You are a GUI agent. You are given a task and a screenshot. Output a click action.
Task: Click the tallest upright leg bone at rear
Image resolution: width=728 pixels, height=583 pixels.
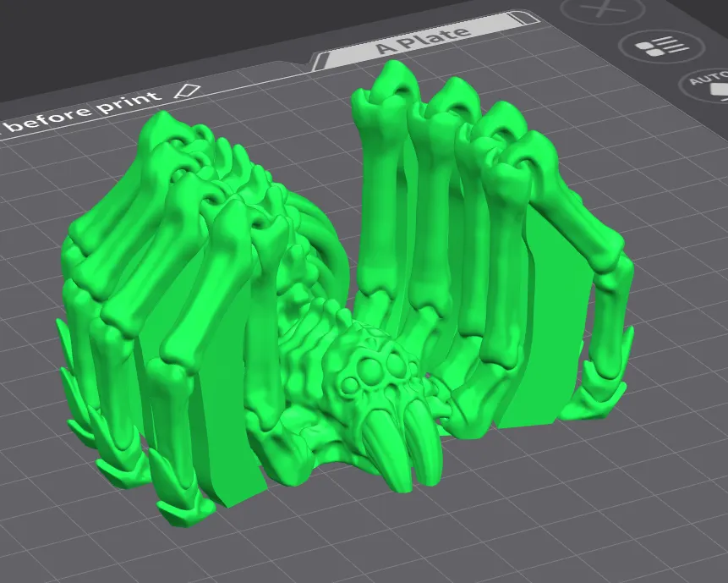[381, 186]
